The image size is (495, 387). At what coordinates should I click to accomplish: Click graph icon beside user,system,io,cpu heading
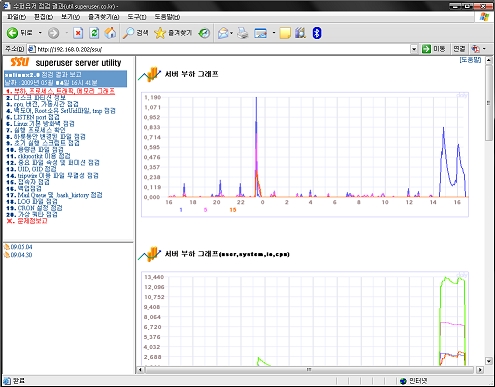(x=150, y=254)
